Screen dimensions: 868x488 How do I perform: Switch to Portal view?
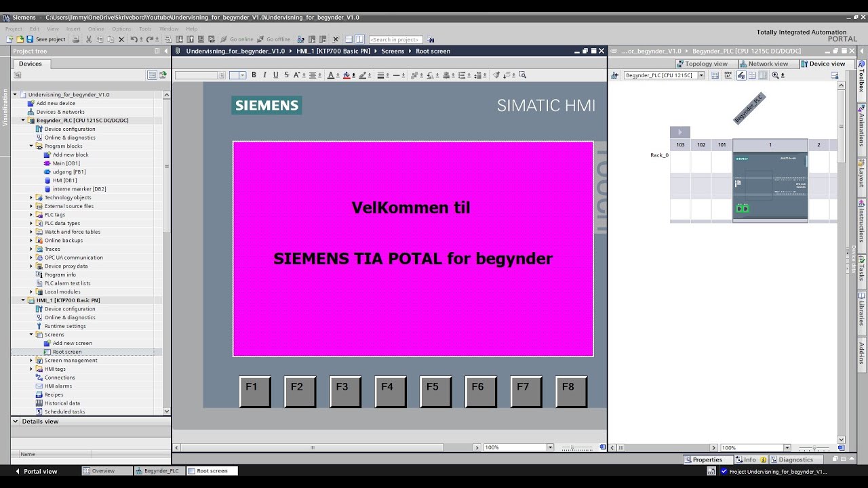coord(36,471)
